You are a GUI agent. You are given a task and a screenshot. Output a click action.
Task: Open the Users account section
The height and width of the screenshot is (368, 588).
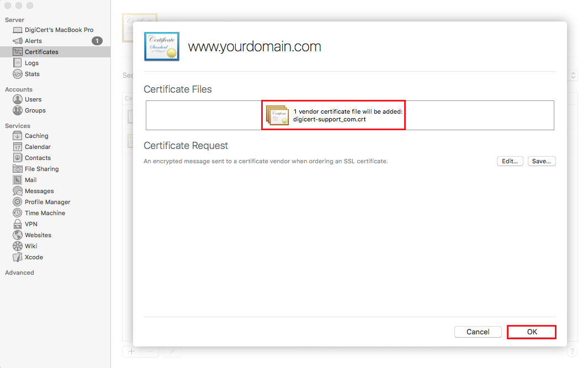click(x=33, y=99)
